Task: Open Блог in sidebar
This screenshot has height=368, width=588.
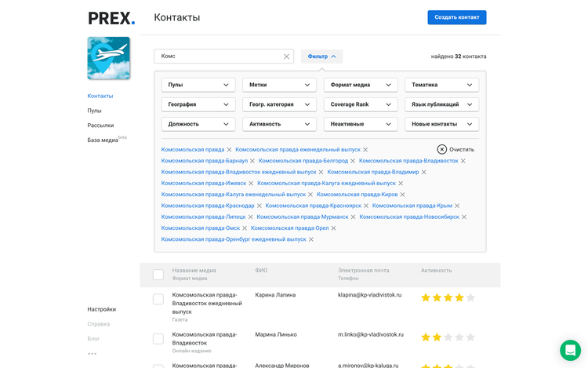Action: tap(93, 339)
